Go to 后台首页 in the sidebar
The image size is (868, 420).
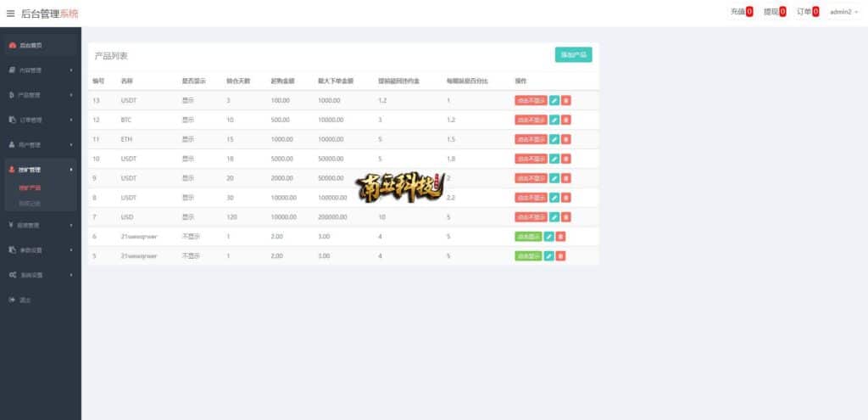(x=41, y=46)
